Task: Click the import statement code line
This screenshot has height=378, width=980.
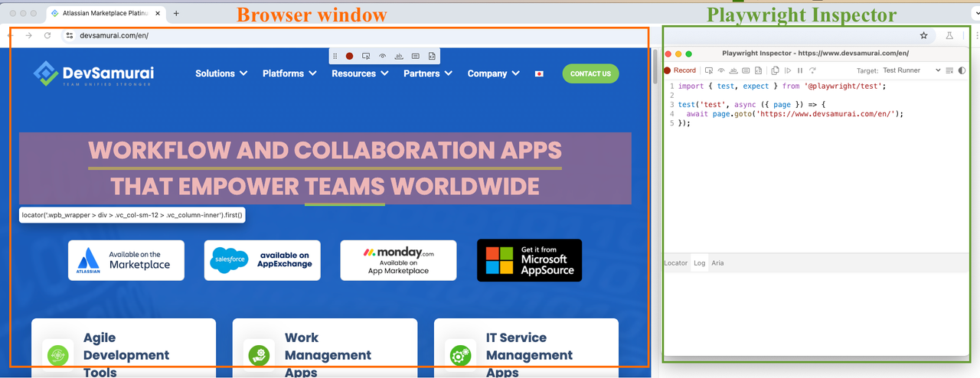Action: [x=782, y=86]
